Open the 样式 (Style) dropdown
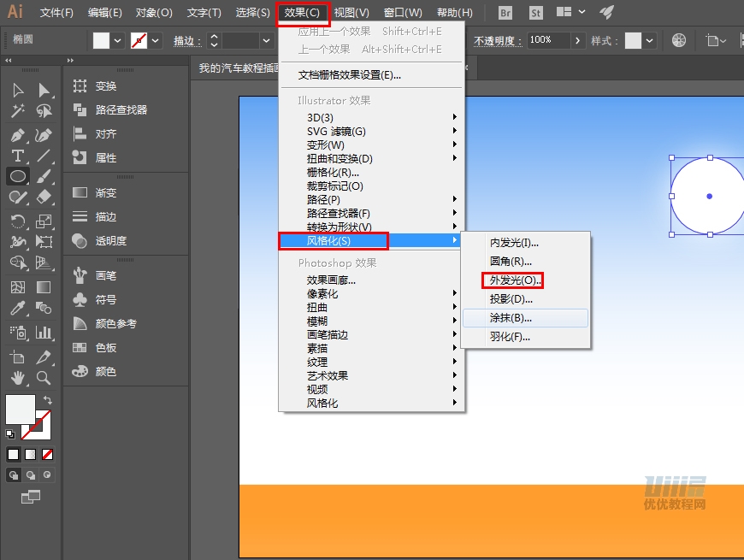 coord(648,39)
